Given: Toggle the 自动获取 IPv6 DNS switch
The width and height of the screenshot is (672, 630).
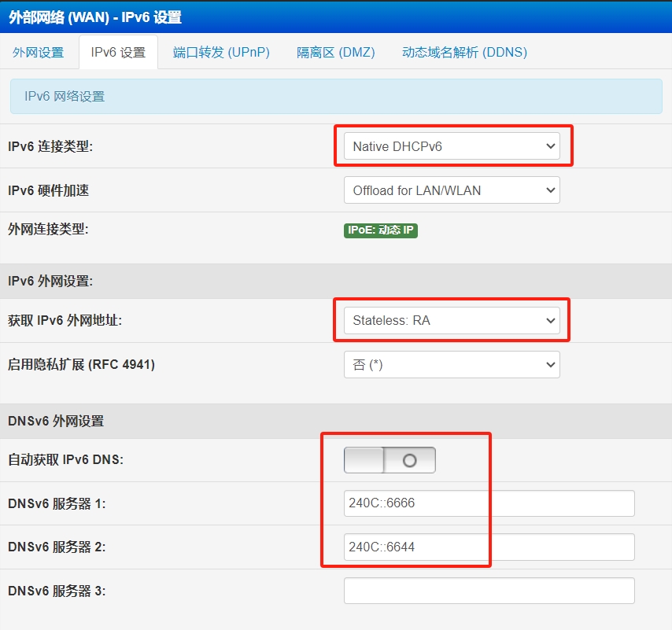Looking at the screenshot, I should (x=390, y=460).
